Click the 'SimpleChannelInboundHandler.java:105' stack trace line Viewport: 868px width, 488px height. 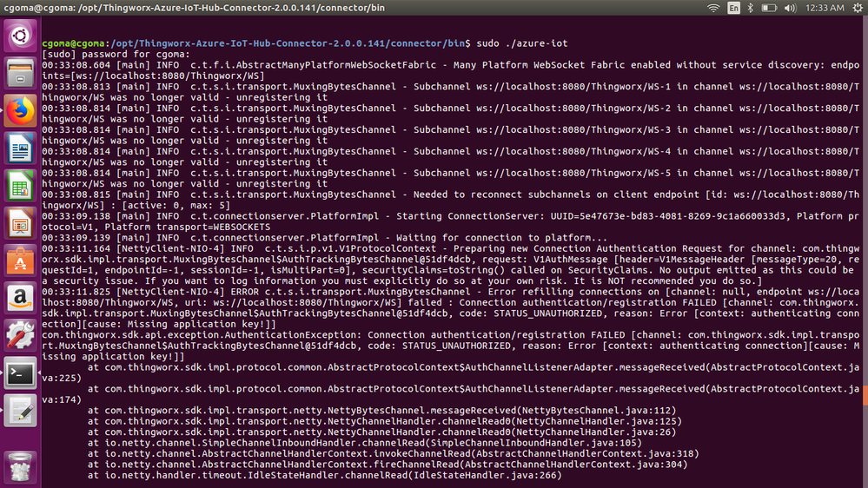(x=365, y=443)
